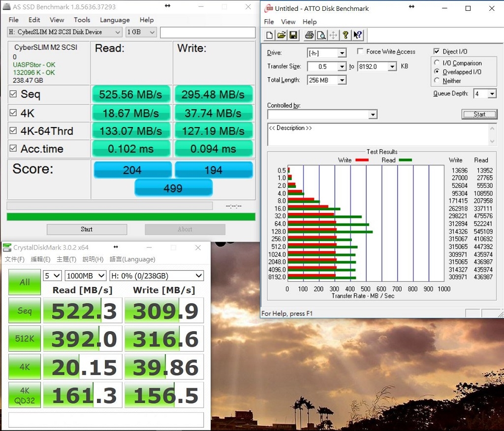Click the Start button in AS SSD Benchmark
This screenshot has width=504, height=431.
coord(87,229)
